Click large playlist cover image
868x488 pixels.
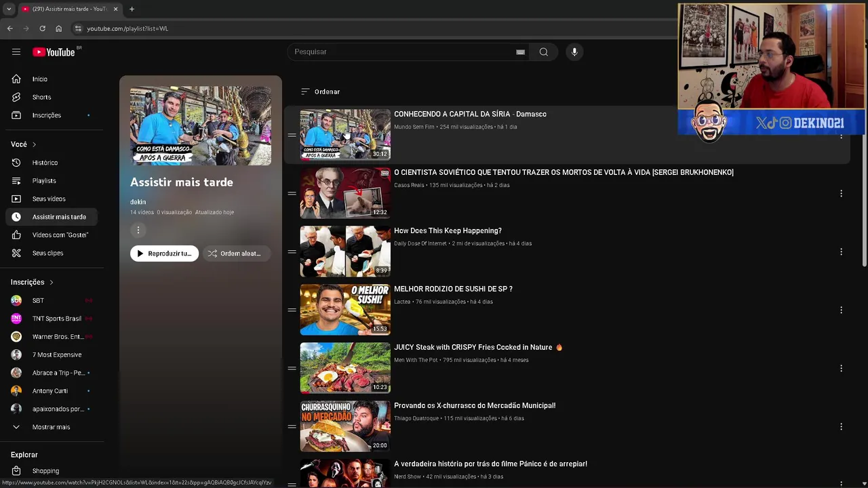click(x=201, y=125)
